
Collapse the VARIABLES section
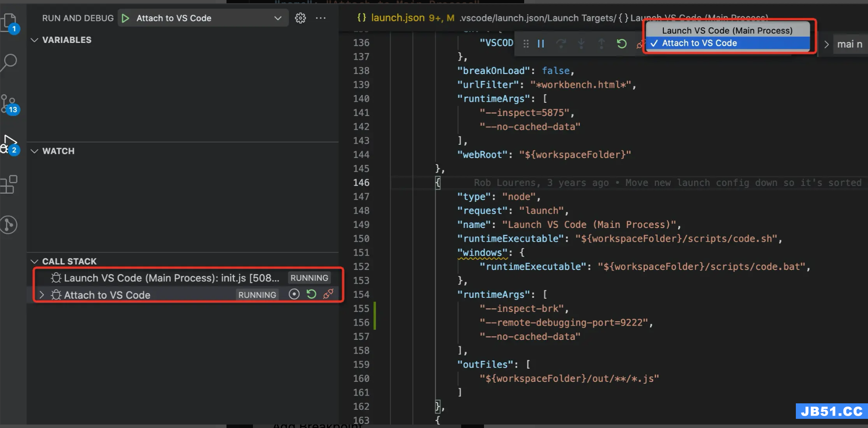pyautogui.click(x=34, y=40)
